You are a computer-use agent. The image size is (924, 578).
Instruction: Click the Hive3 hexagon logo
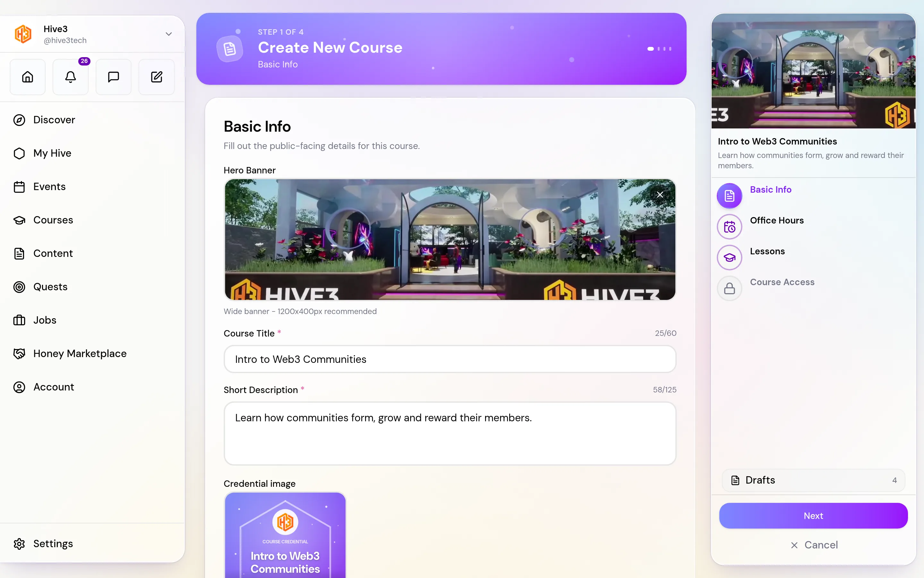click(x=23, y=34)
